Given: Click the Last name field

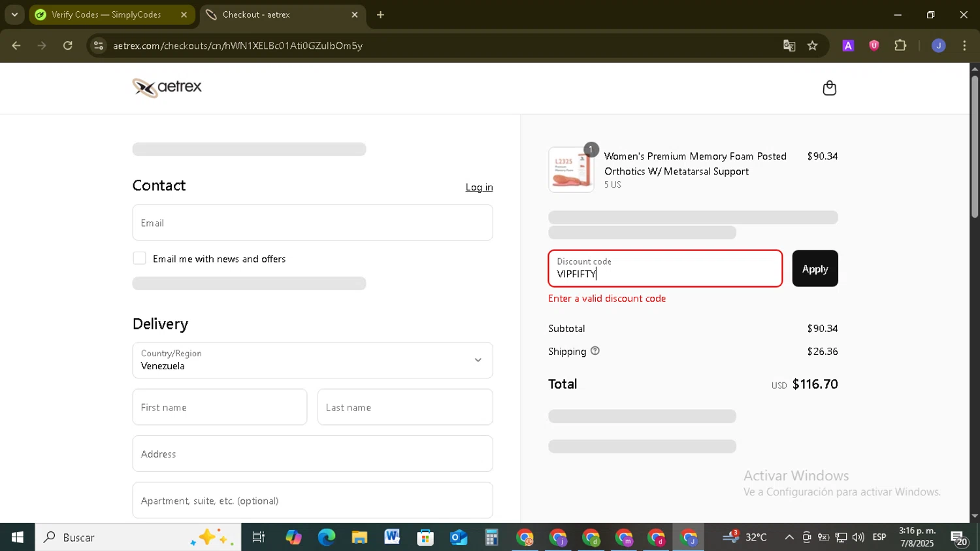Looking at the screenshot, I should (x=405, y=407).
